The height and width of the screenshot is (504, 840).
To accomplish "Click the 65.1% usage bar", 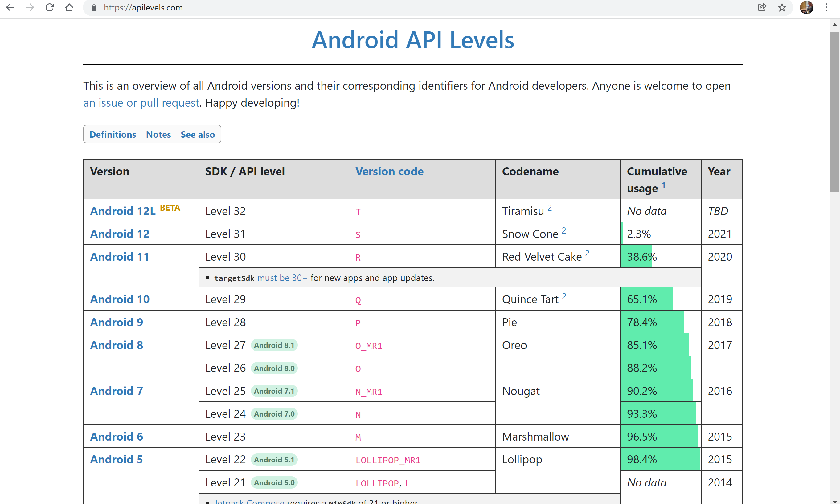I will coord(647,299).
